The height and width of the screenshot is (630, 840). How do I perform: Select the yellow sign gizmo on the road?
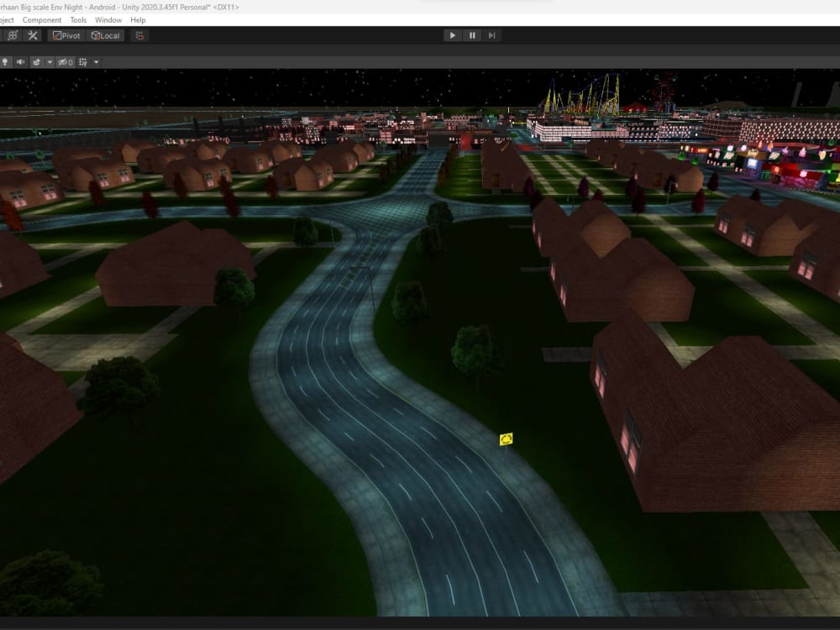pyautogui.click(x=505, y=438)
